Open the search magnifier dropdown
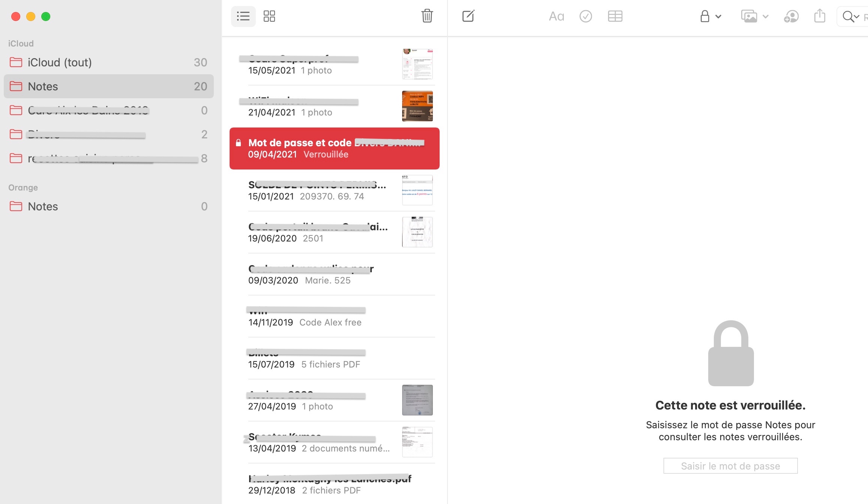The height and width of the screenshot is (504, 868). click(x=850, y=16)
